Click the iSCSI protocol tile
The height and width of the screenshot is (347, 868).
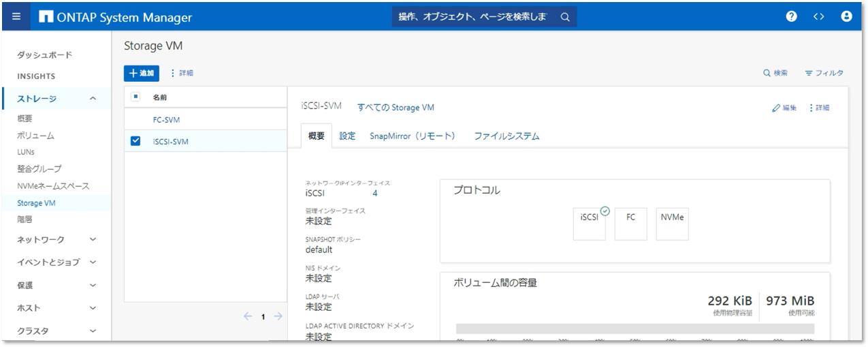click(x=590, y=224)
